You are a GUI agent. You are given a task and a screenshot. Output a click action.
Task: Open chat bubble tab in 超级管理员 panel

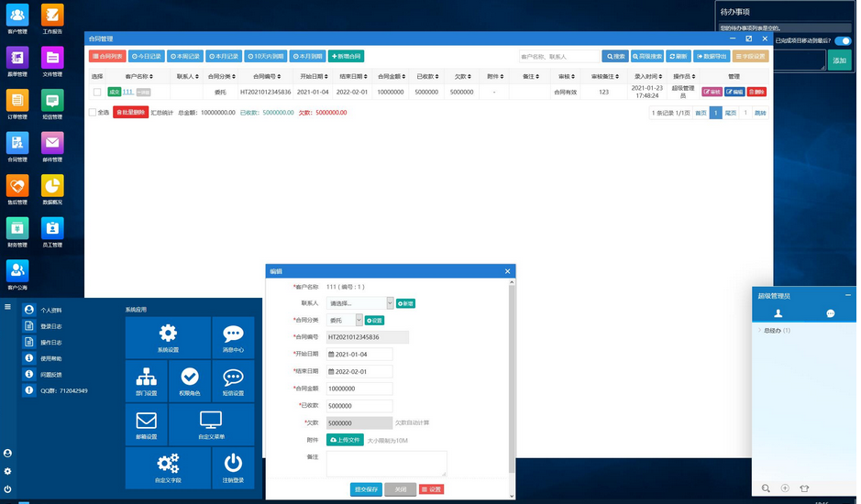830,313
